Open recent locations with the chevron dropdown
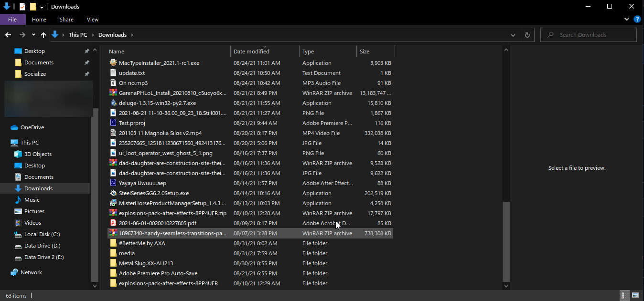The height and width of the screenshot is (301, 644). 33,34
